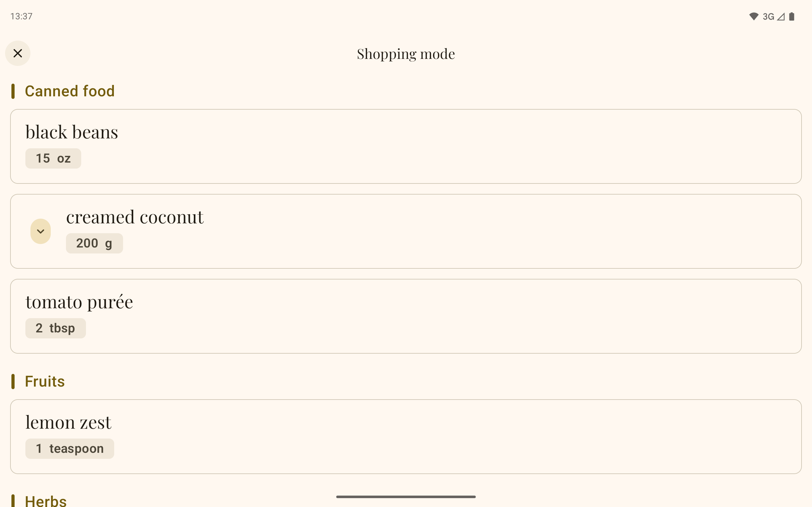The image size is (812, 507).
Task: Mark tomato purée as bought
Action: [x=406, y=316]
